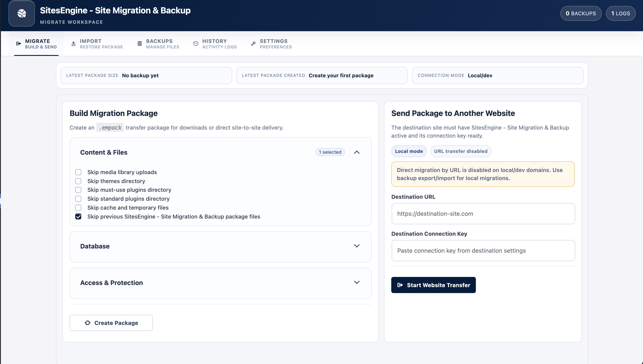
Task: Click the Access & Protection heading
Action: point(111,283)
